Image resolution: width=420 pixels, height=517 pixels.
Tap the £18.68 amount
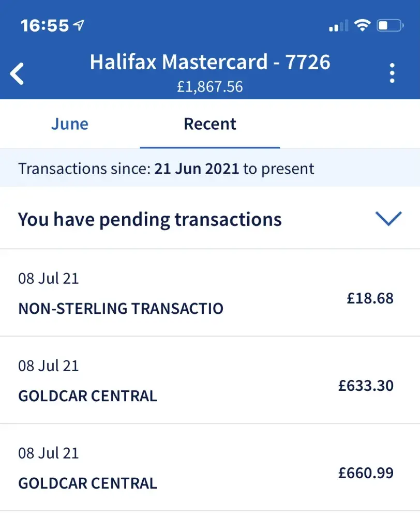pyautogui.click(x=370, y=298)
